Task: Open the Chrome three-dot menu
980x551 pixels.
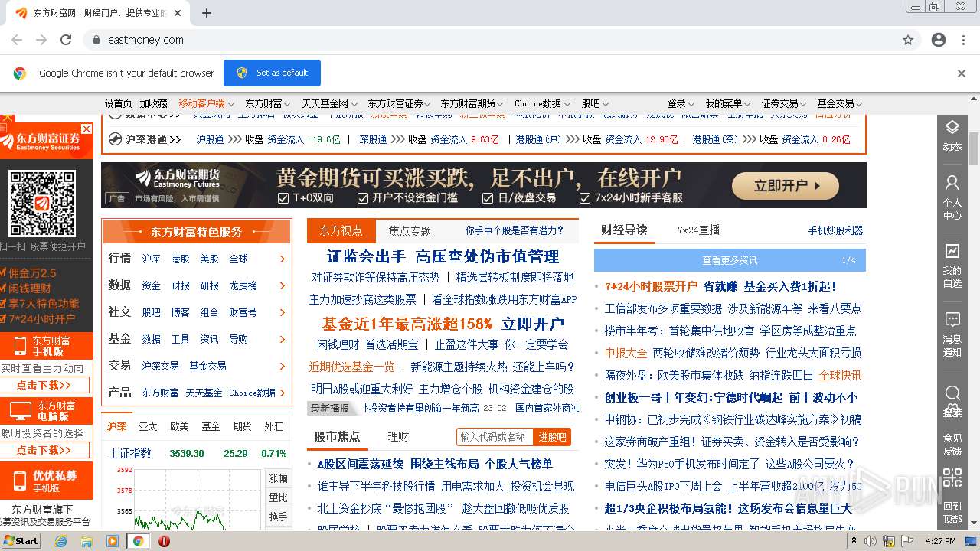Action: pyautogui.click(x=964, y=40)
